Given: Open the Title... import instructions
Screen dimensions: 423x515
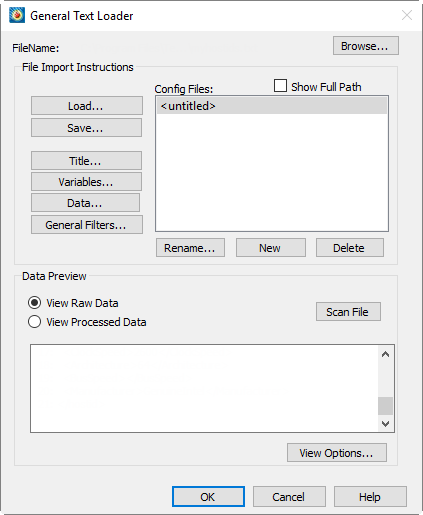Looking at the screenshot, I should pyautogui.click(x=86, y=161).
